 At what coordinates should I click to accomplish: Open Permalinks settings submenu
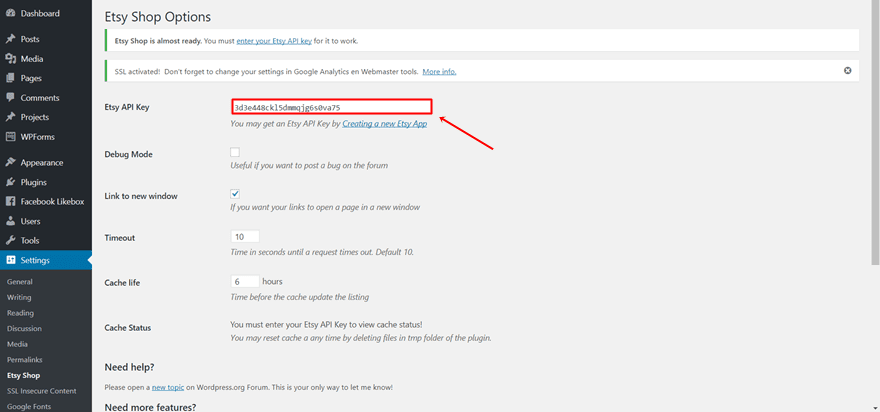(25, 359)
